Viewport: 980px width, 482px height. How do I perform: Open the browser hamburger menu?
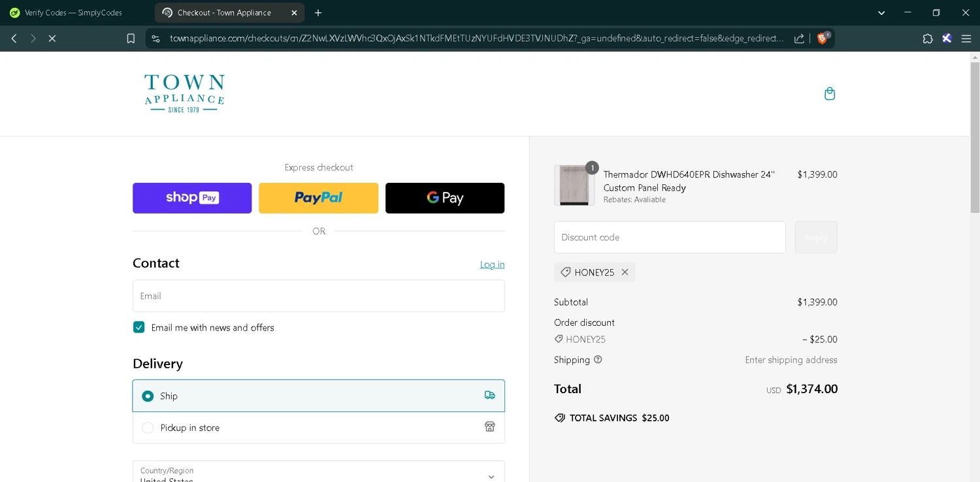[966, 39]
